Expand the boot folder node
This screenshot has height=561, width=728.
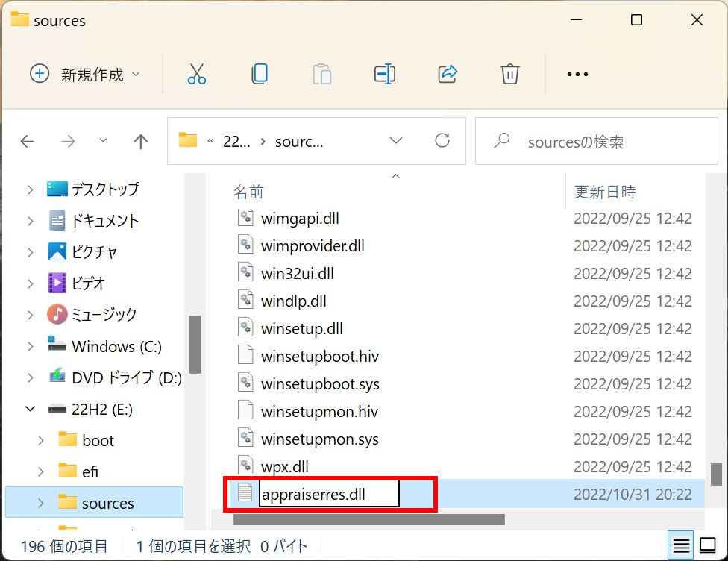41,440
